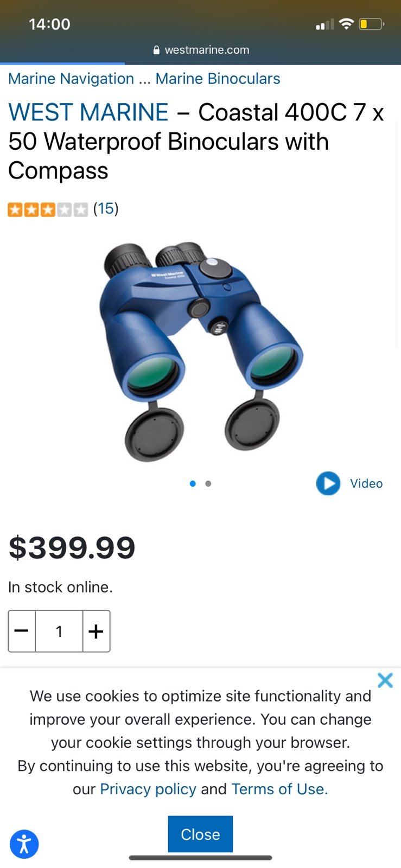Tap the binoculars product image

pyautogui.click(x=201, y=352)
